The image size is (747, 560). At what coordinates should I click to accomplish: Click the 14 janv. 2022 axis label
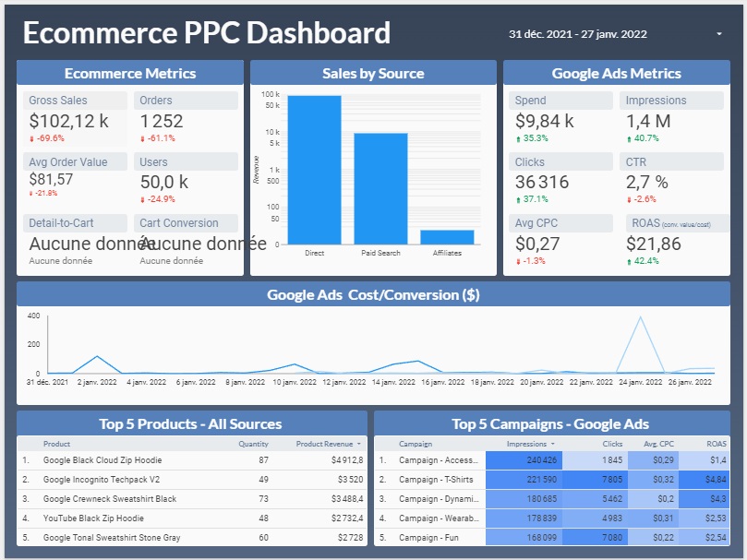point(393,382)
